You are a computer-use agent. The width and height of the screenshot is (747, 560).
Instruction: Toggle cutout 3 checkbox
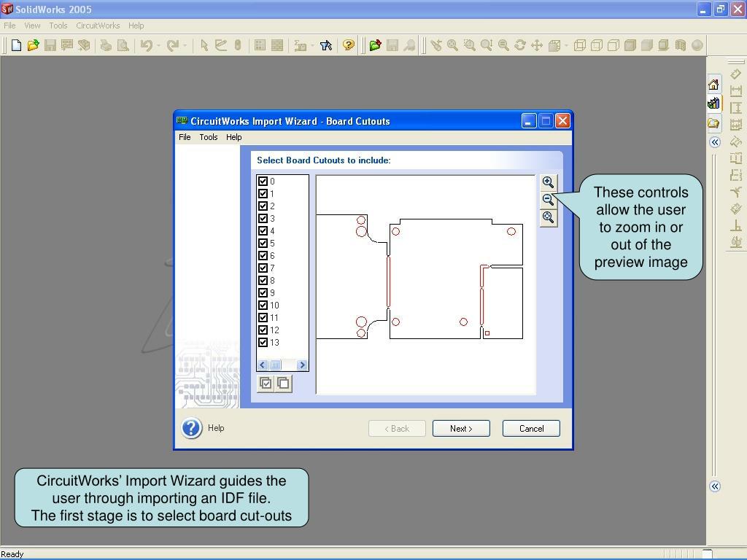pos(263,219)
